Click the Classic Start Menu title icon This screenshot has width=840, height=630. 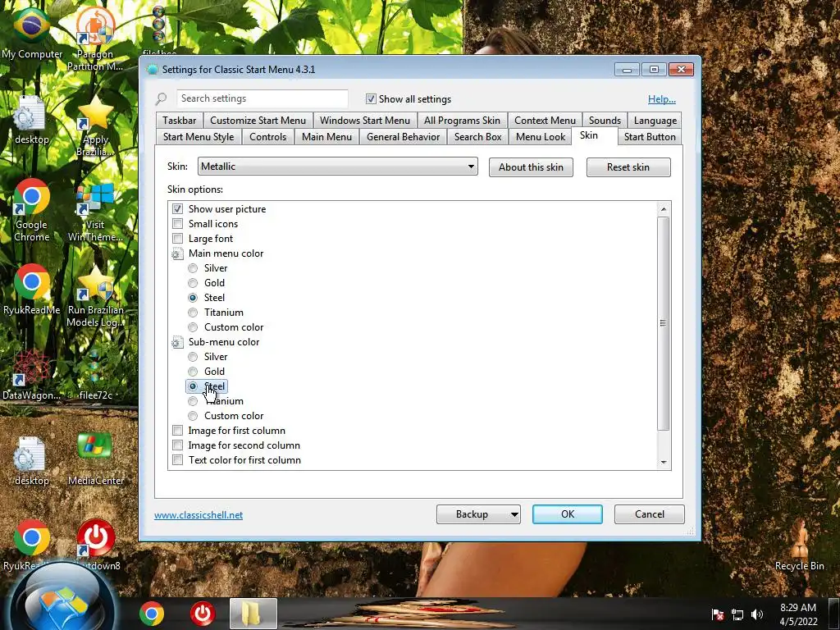[152, 69]
